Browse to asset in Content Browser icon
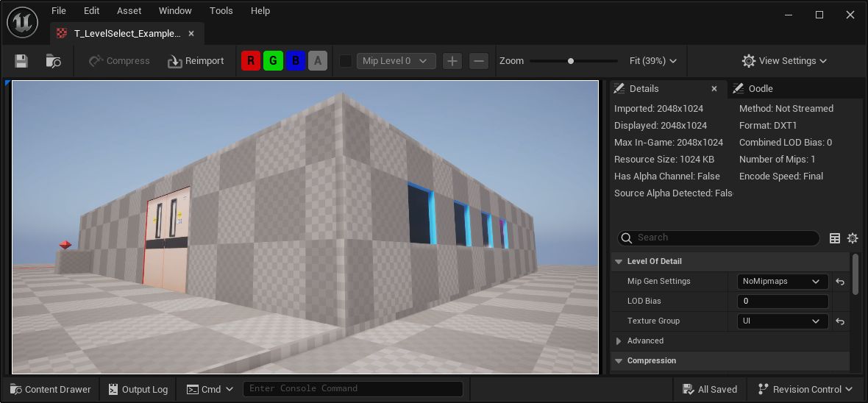868x403 pixels. coord(53,61)
